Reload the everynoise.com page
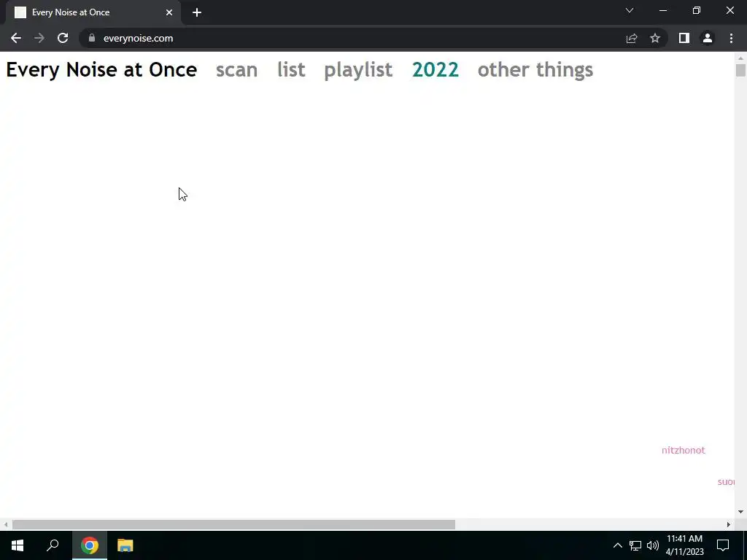Viewport: 747px width, 560px height. (x=63, y=38)
